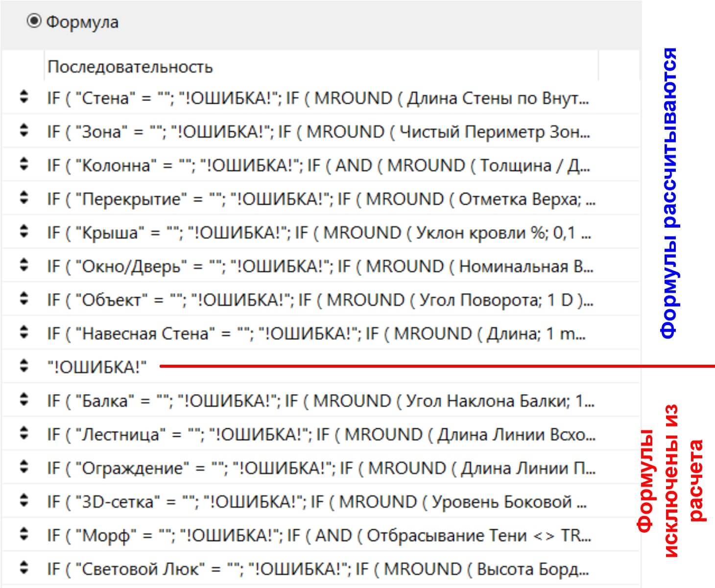This screenshot has height=588, width=715.
Task: Select the formula row starting IF ( "Колонна"
Action: (x=321, y=165)
